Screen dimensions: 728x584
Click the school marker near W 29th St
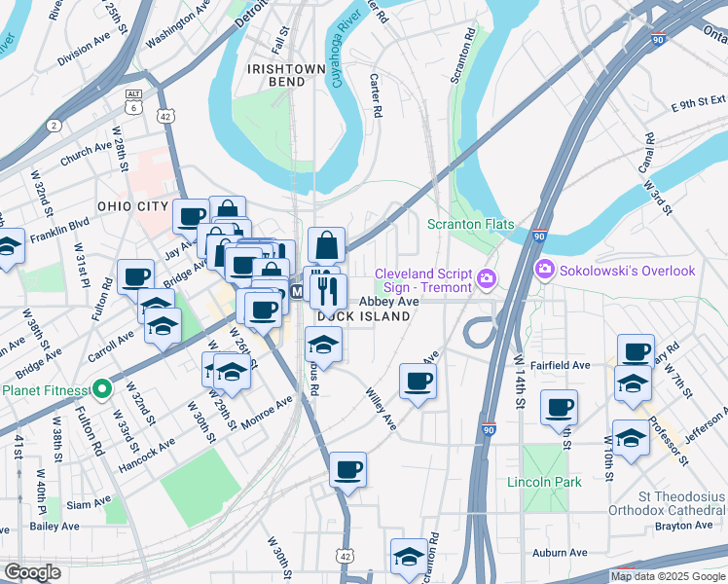pyautogui.click(x=232, y=375)
